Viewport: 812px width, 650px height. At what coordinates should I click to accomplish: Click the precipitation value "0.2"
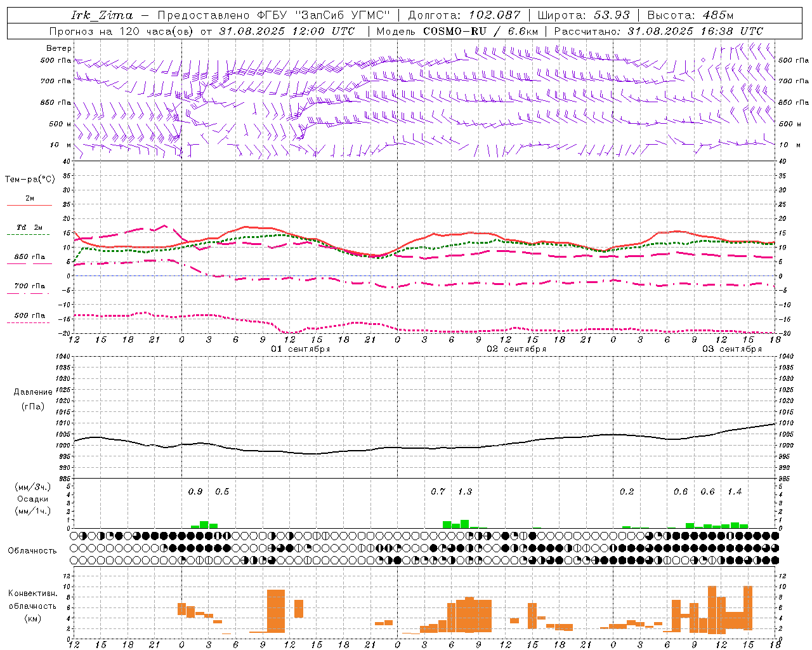click(627, 492)
